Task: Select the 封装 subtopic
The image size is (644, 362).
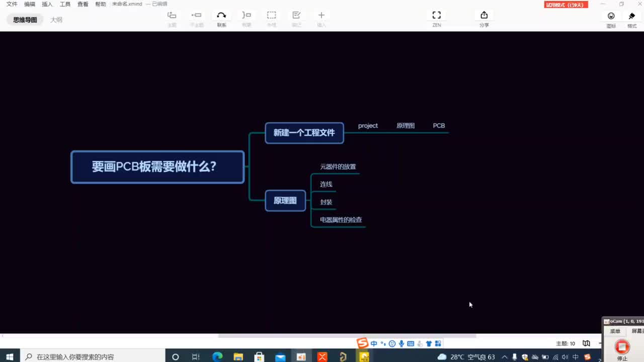Action: (x=326, y=202)
